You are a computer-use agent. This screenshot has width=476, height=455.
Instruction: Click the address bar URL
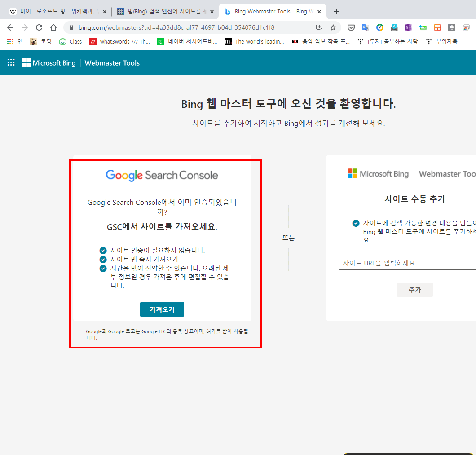click(x=176, y=28)
